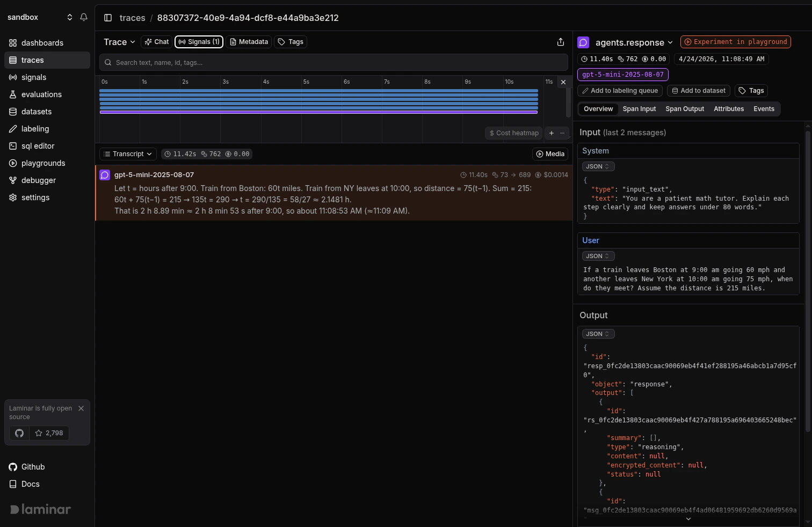
Task: Open the Trace view dropdown
Action: (119, 41)
